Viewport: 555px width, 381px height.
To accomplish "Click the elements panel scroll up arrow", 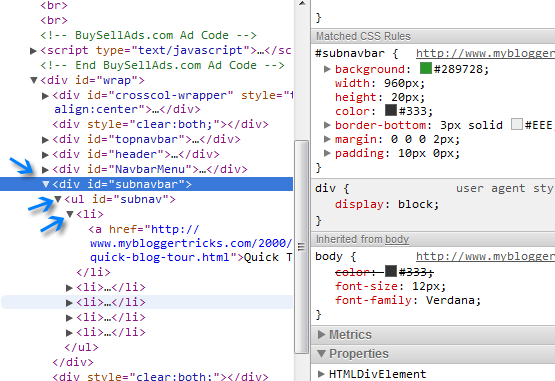I will [x=302, y=4].
